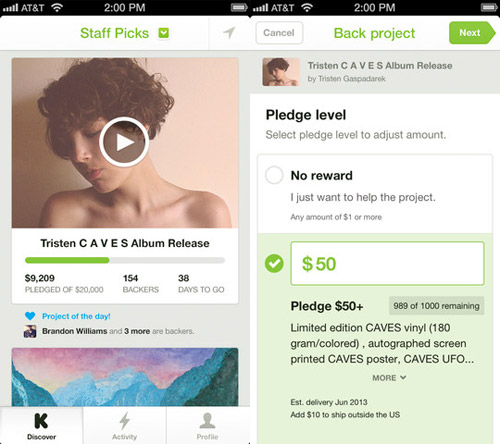Open the Staff Picks dropdown arrow

point(164,33)
